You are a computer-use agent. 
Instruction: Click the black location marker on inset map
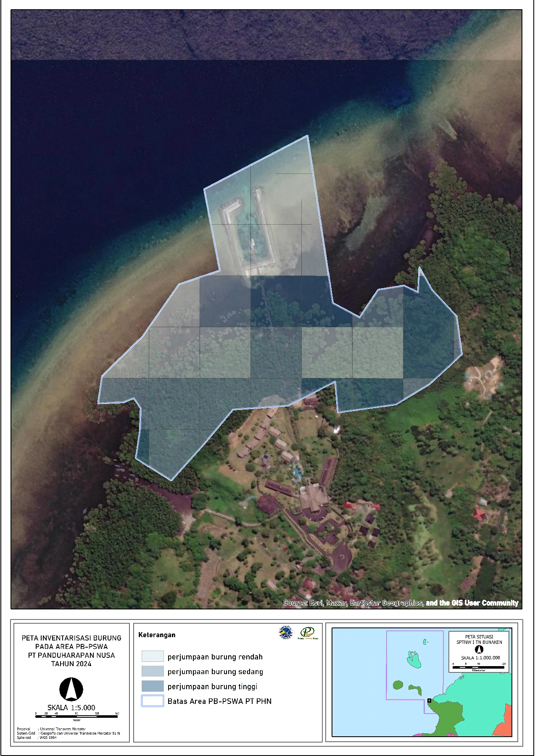429,701
